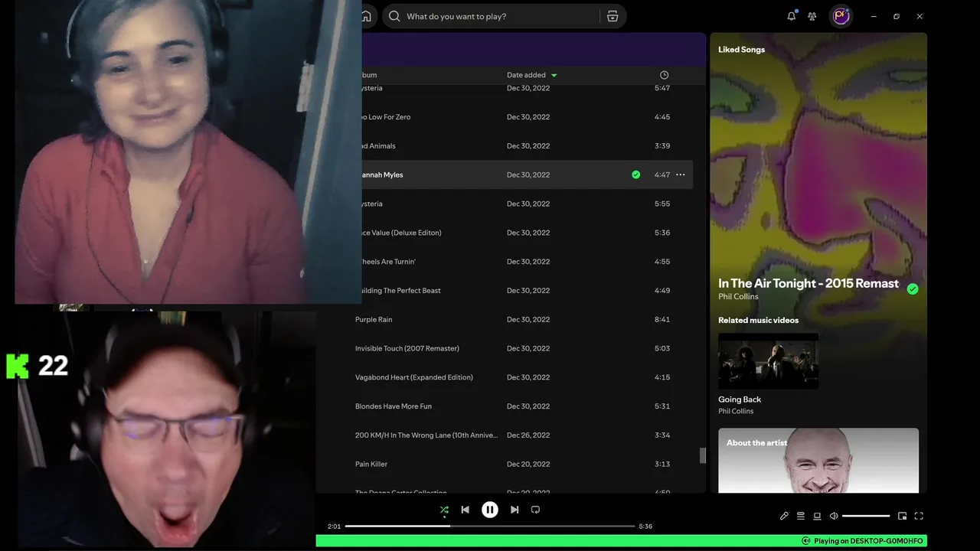
Task: Open the 'Blondes Have More Fun' album
Action: (394, 406)
